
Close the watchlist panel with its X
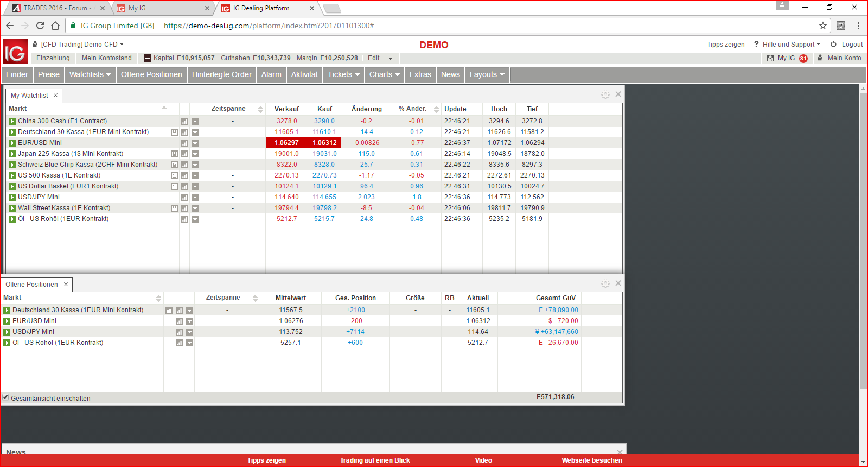618,94
